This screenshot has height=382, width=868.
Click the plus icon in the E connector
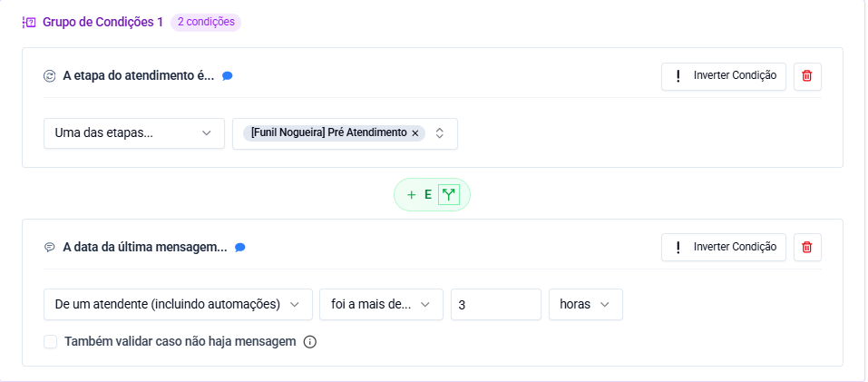pos(411,194)
